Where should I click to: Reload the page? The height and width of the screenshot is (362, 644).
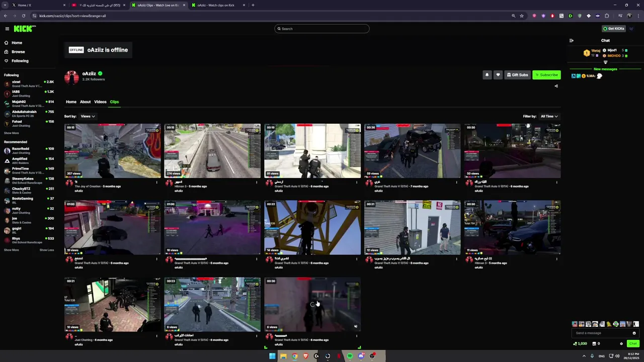tap(23, 16)
